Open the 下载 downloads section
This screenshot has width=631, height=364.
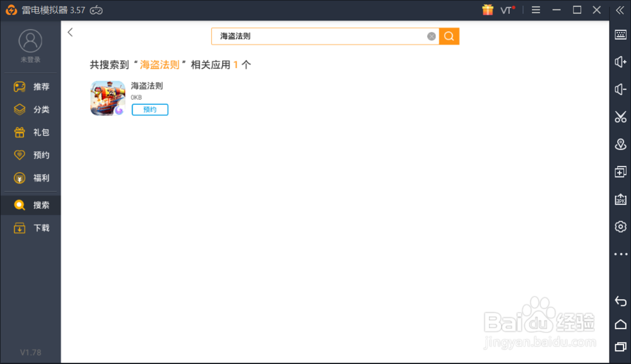coord(31,228)
